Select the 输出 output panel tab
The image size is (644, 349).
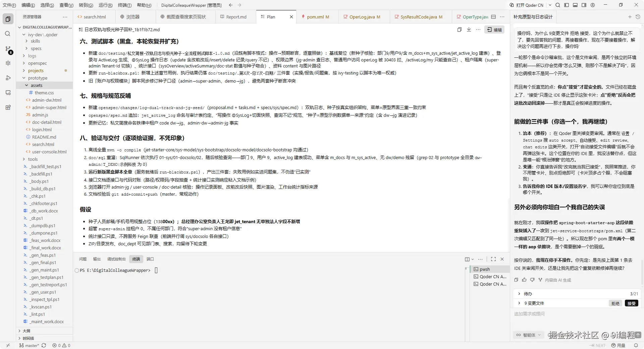point(97,259)
